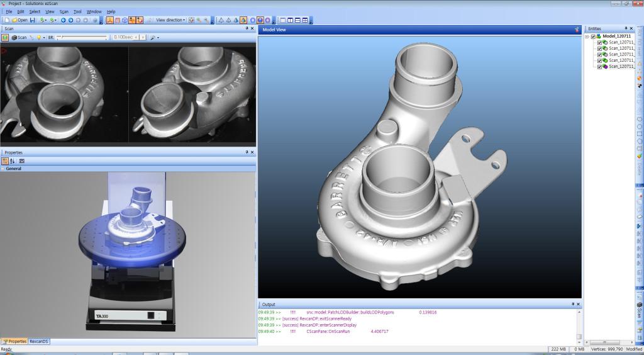Select the categorized view icon in Properties
Viewport: 644px width, 355px height.
[5, 161]
